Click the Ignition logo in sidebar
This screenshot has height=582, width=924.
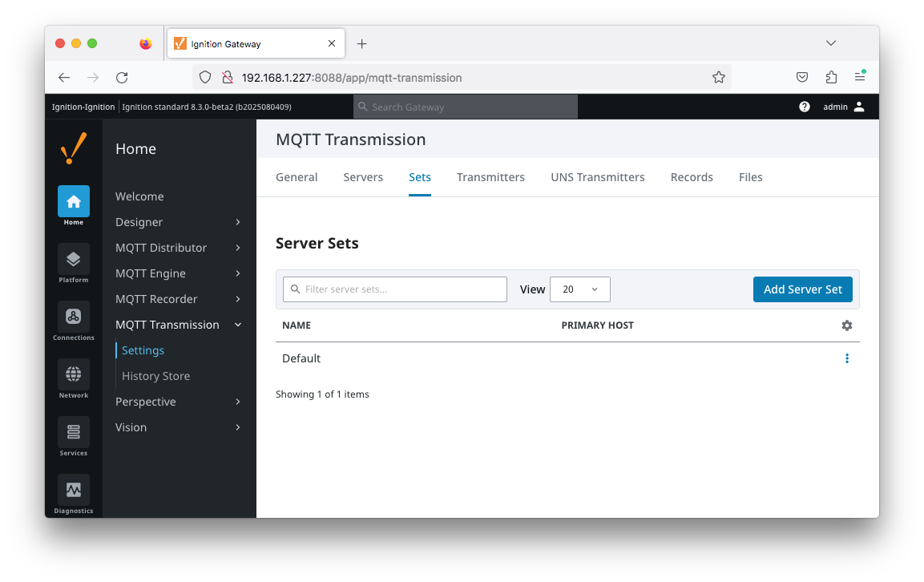point(74,148)
